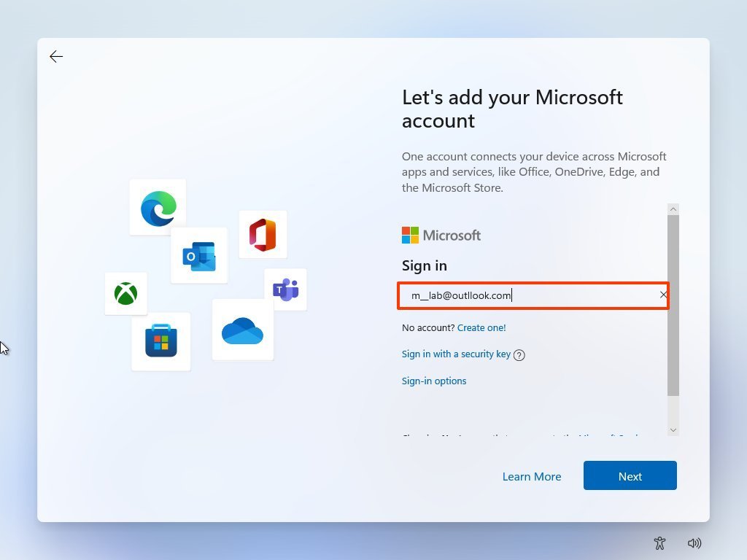Click inside the email input field
747x560 pixels.
click(533, 295)
